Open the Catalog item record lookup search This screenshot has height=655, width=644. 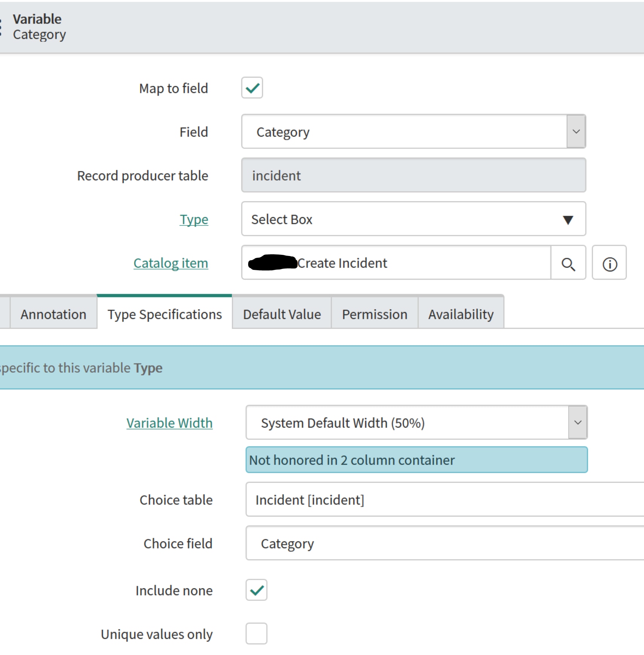[568, 263]
